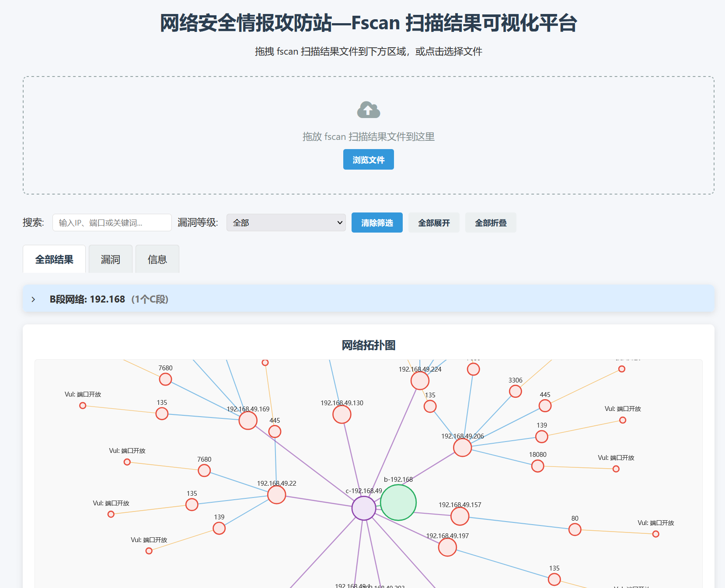Viewport: 725px width, 588px height.
Task: Click the 网络拓扑图 heading text
Action: (369, 345)
